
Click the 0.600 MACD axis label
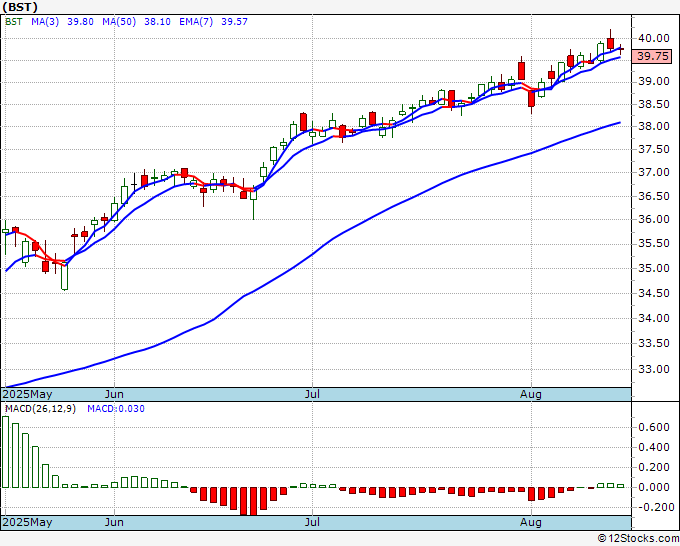654,427
